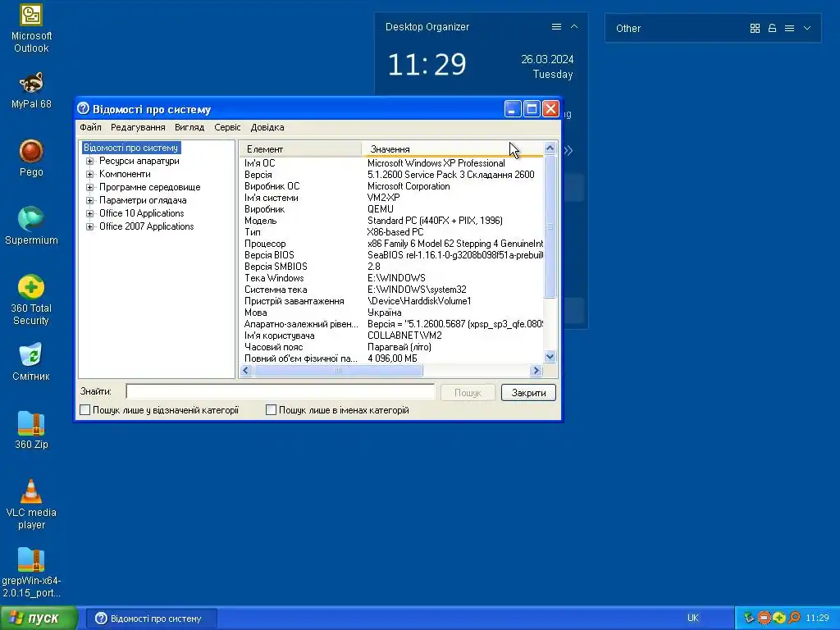Click the first green tray icon
The image size is (840, 630).
coord(749,619)
